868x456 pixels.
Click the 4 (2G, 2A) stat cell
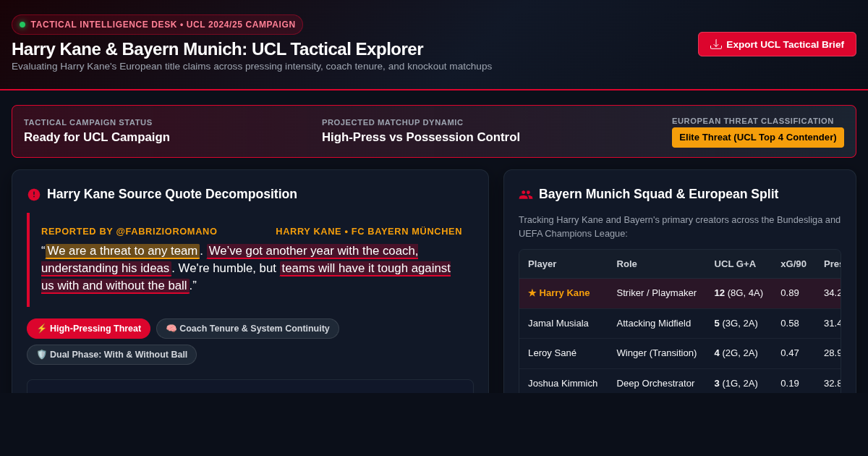tap(736, 353)
